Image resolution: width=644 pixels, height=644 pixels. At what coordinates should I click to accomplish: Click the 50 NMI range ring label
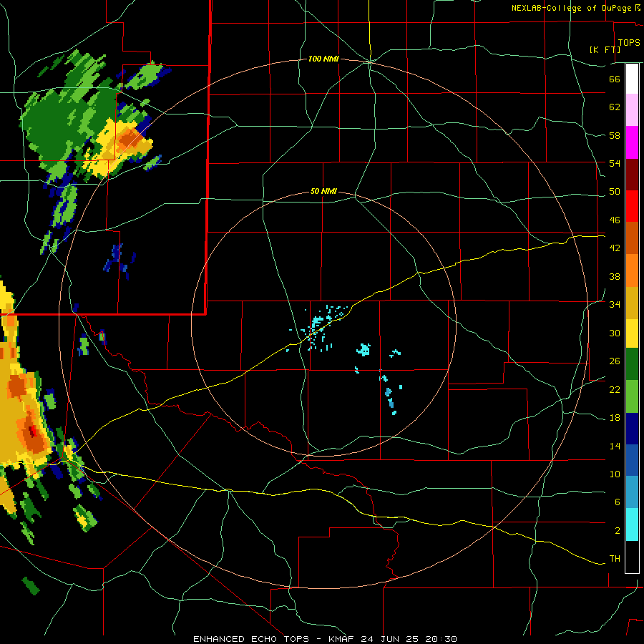[323, 191]
